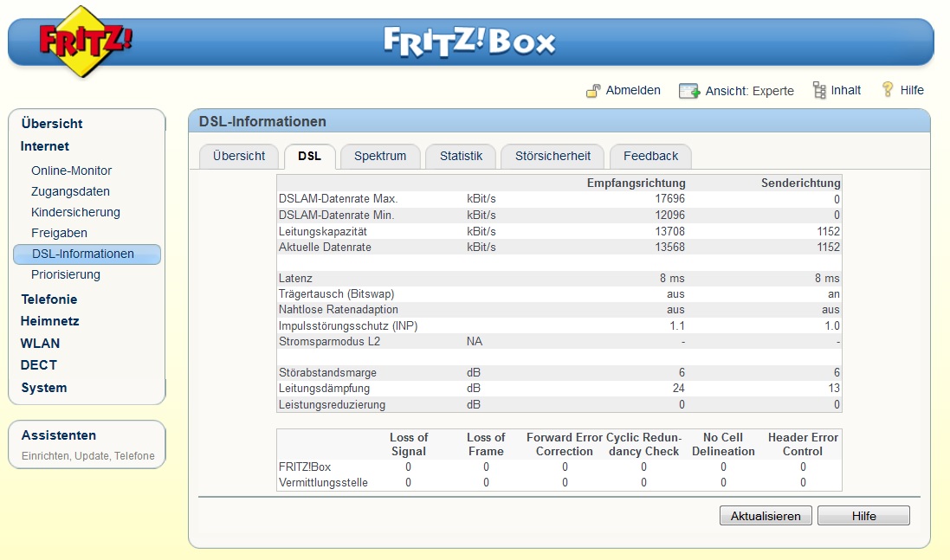
Task: Open WLAN in the sidebar
Action: [x=40, y=344]
